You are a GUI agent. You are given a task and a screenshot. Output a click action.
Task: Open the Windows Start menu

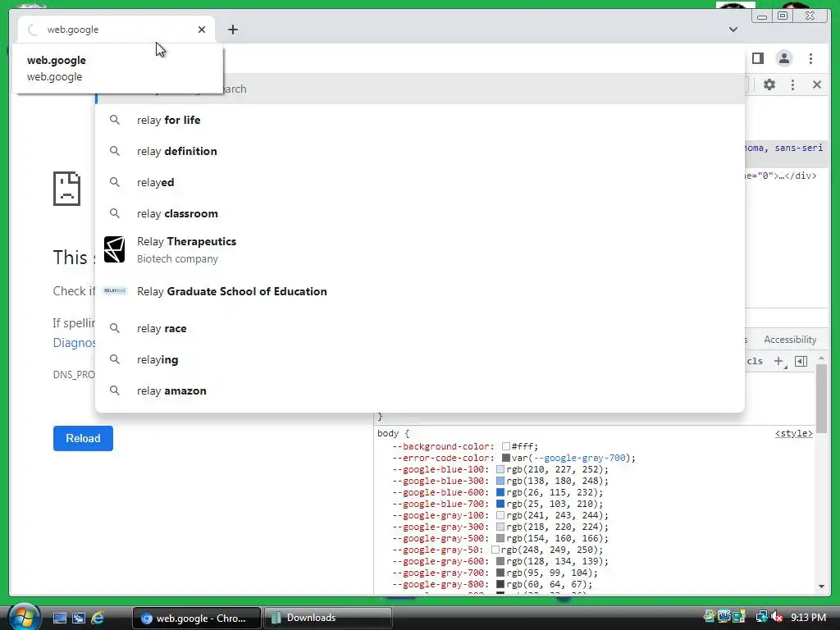23,617
